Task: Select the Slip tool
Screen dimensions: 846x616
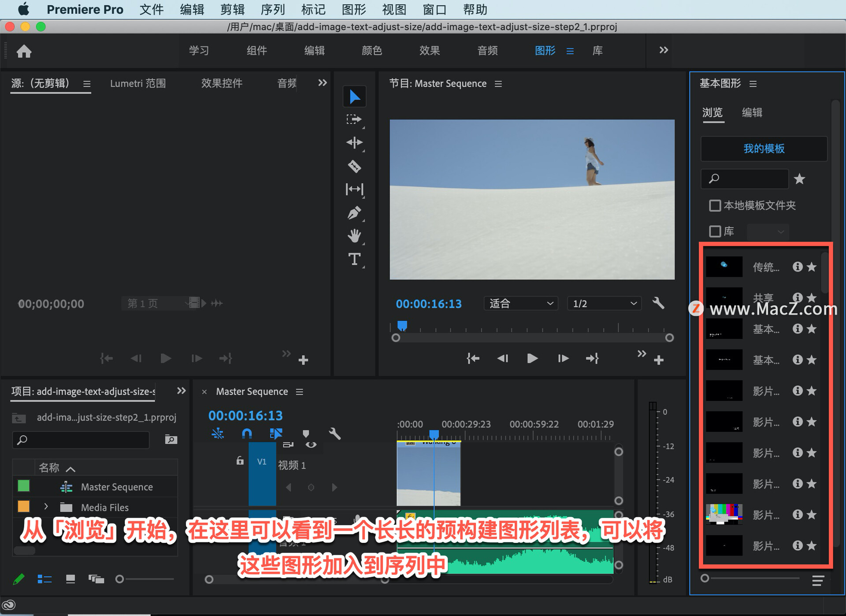Action: point(354,189)
